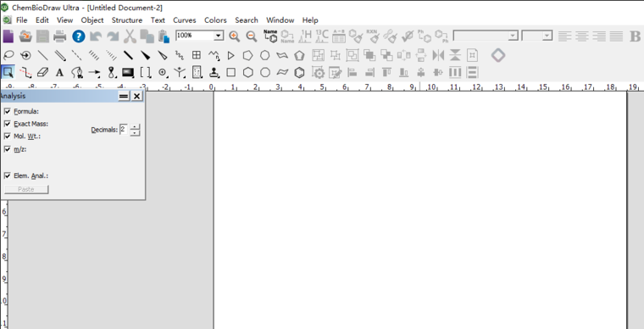Screen dimensions: 644x329
Task: Select the Orbital tool
Action: (111, 73)
